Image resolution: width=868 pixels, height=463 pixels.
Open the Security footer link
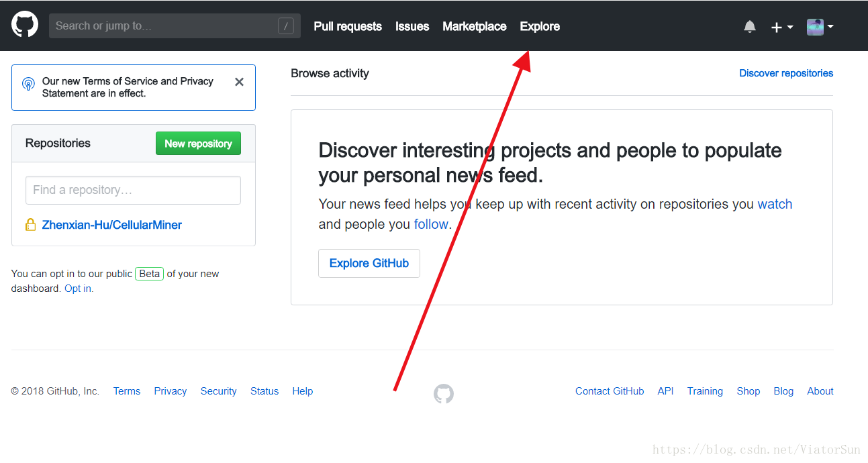pyautogui.click(x=219, y=391)
